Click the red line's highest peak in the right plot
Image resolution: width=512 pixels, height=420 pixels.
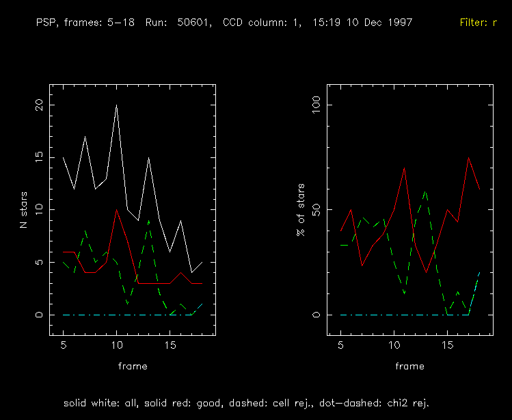(468, 158)
